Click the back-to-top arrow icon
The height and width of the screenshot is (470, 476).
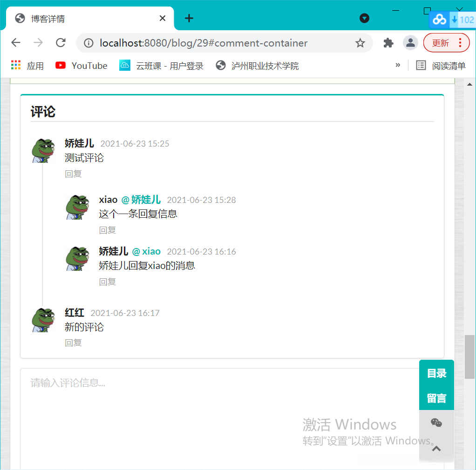436,448
